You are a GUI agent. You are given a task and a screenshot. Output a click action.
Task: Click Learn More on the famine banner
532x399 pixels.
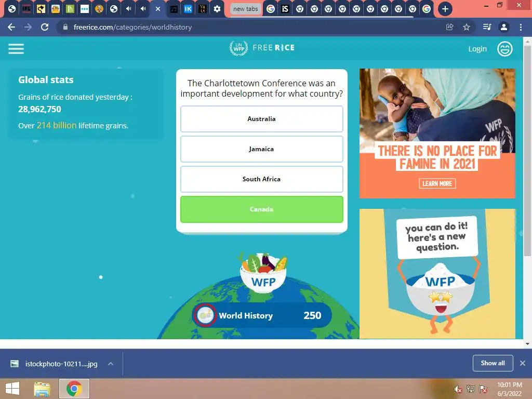click(x=437, y=183)
